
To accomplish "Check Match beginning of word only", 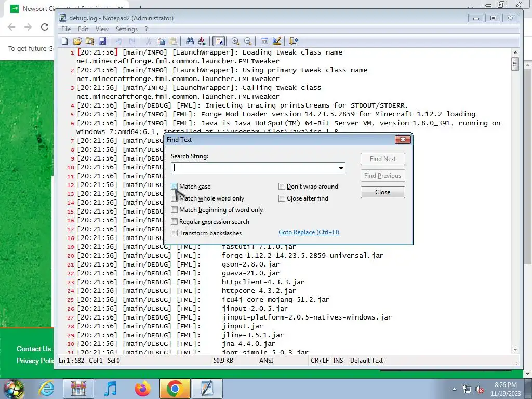I will (174, 210).
